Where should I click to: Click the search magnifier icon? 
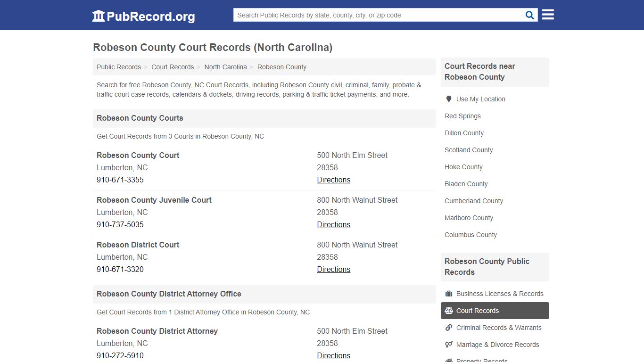coord(530,15)
